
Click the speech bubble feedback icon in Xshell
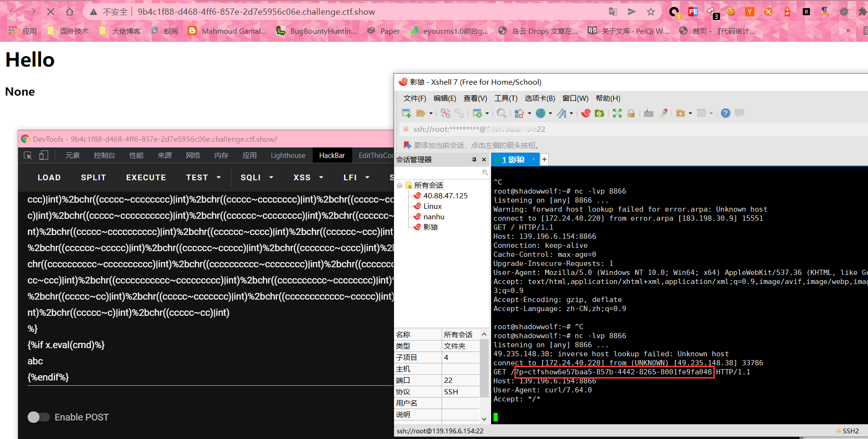pos(740,113)
